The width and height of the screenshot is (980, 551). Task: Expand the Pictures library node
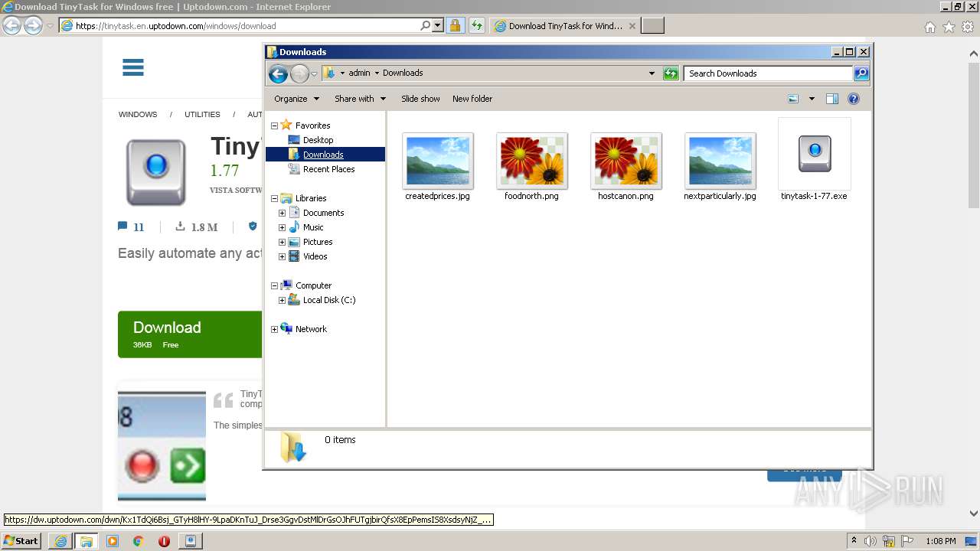pyautogui.click(x=282, y=242)
